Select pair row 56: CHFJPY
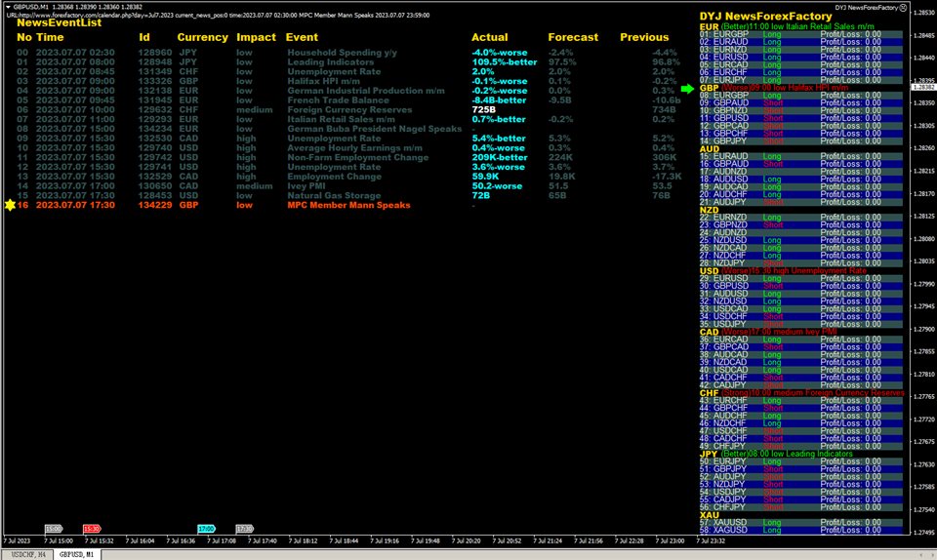 click(x=800, y=507)
